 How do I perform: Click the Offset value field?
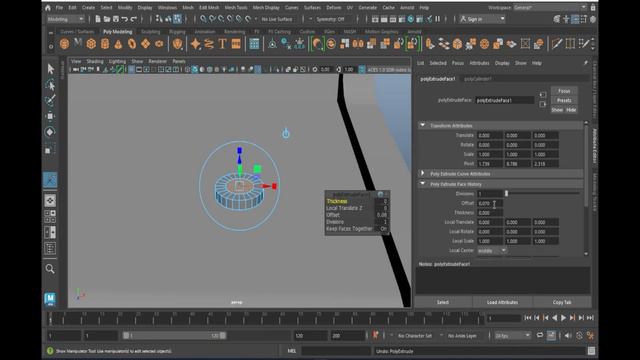[x=490, y=203]
